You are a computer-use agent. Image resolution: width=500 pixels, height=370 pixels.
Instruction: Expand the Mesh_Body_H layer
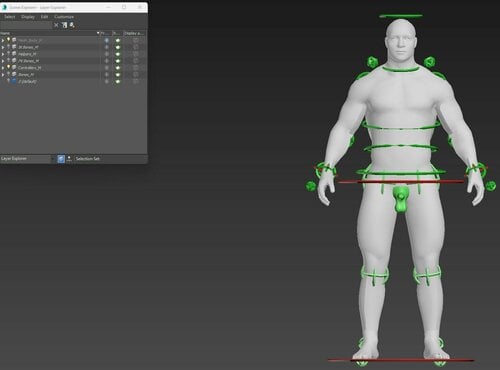3,40
